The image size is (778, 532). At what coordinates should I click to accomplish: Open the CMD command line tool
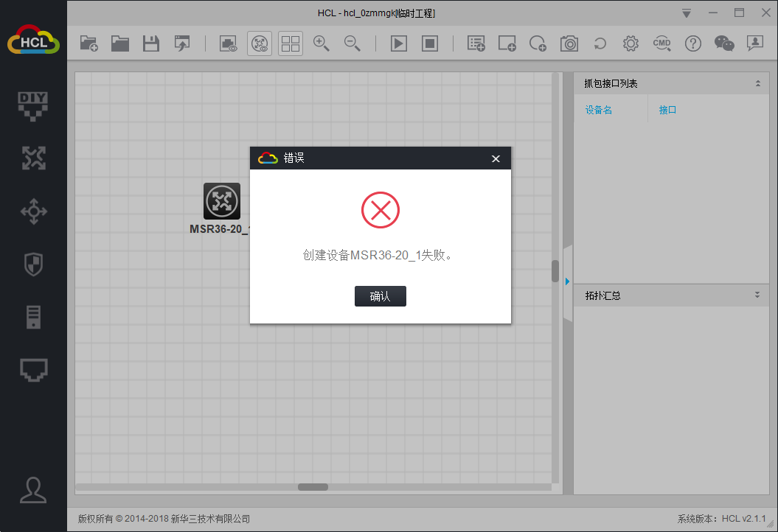click(x=661, y=43)
